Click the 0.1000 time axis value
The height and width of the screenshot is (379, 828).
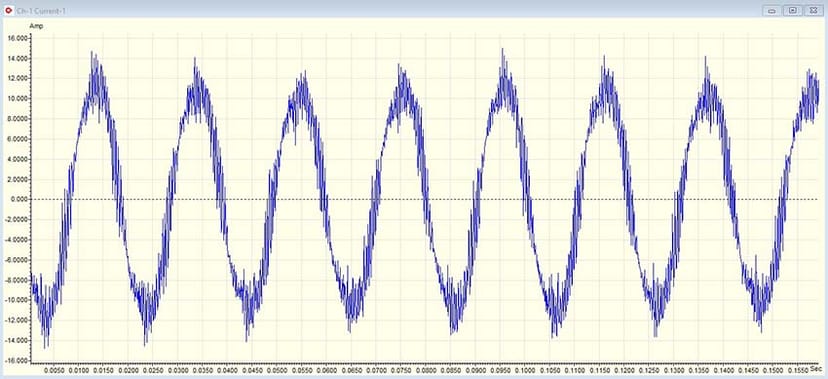click(x=525, y=371)
